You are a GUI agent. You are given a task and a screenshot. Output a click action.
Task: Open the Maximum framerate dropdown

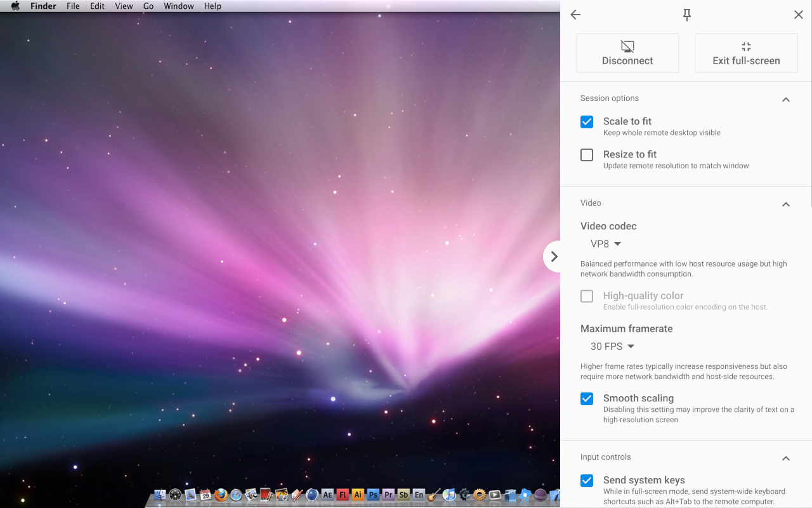612,346
